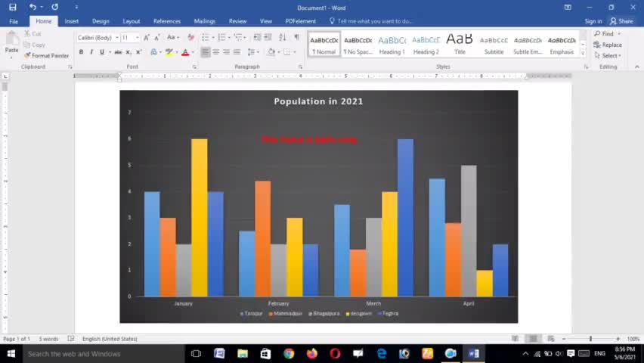
Task: Open the PDFelement tab
Action: tap(301, 21)
